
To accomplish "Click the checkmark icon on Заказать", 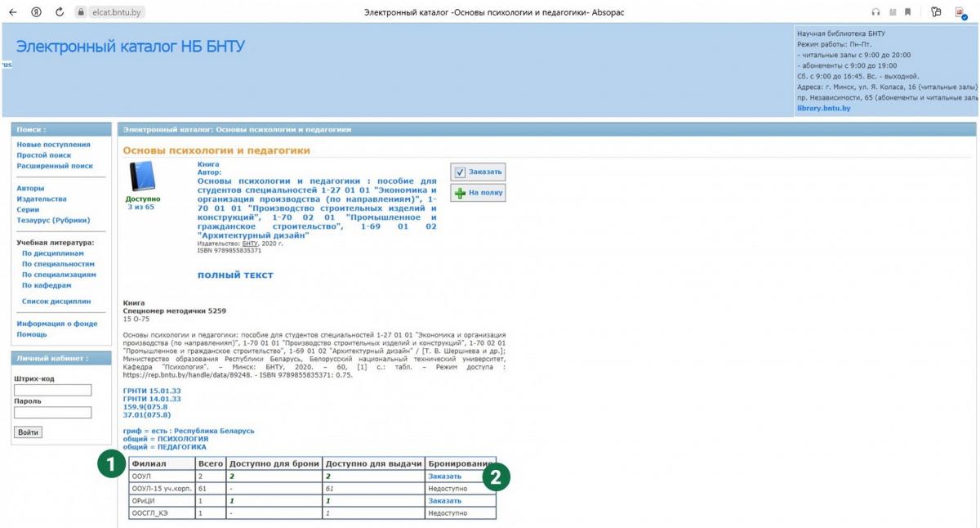I will coord(461,172).
